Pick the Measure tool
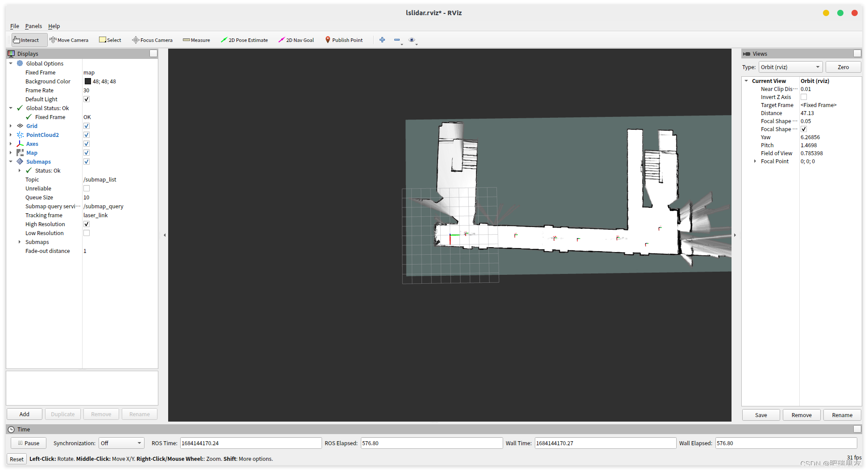The width and height of the screenshot is (868, 472). point(197,40)
